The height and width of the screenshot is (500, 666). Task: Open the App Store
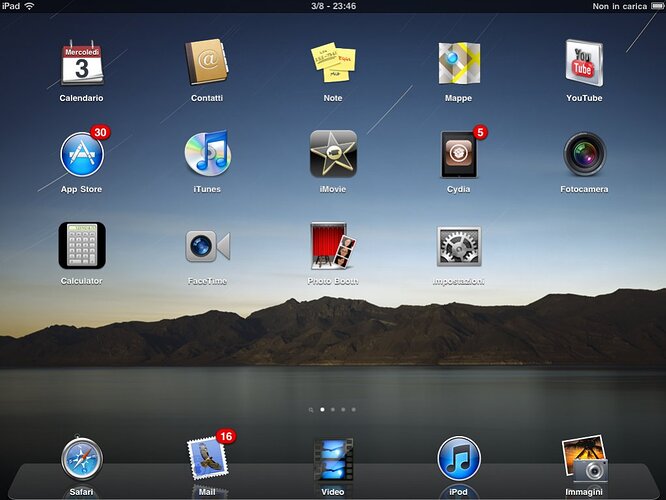pyautogui.click(x=82, y=154)
